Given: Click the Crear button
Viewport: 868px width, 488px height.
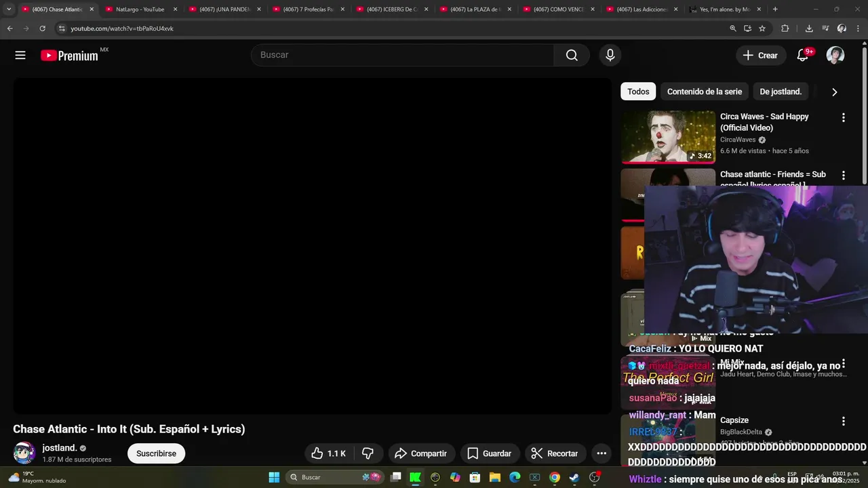Looking at the screenshot, I should (x=761, y=56).
